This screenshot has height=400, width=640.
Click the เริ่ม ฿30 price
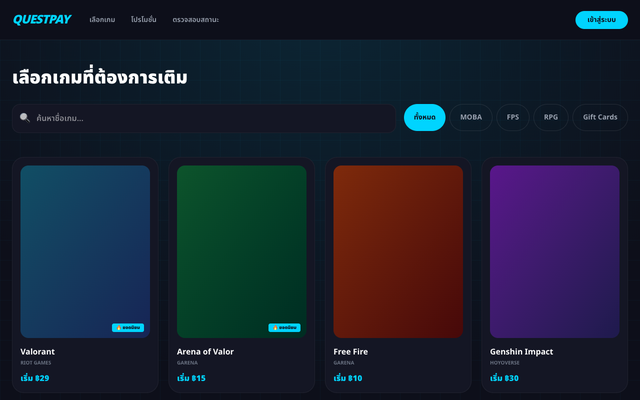click(x=504, y=378)
